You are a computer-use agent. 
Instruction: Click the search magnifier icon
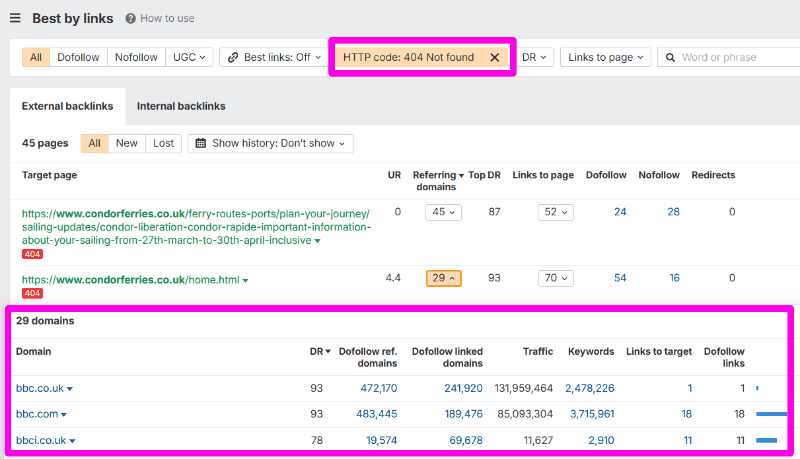pos(670,57)
